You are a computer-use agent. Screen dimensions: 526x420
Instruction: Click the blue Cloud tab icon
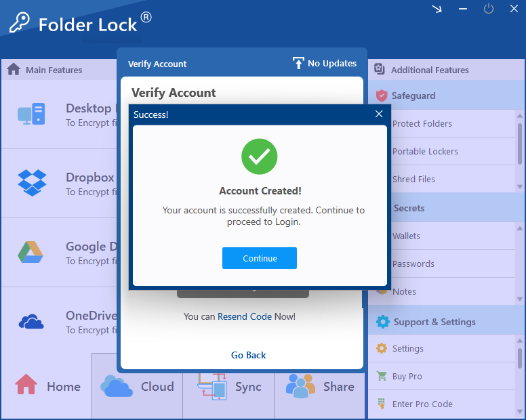coord(117,386)
